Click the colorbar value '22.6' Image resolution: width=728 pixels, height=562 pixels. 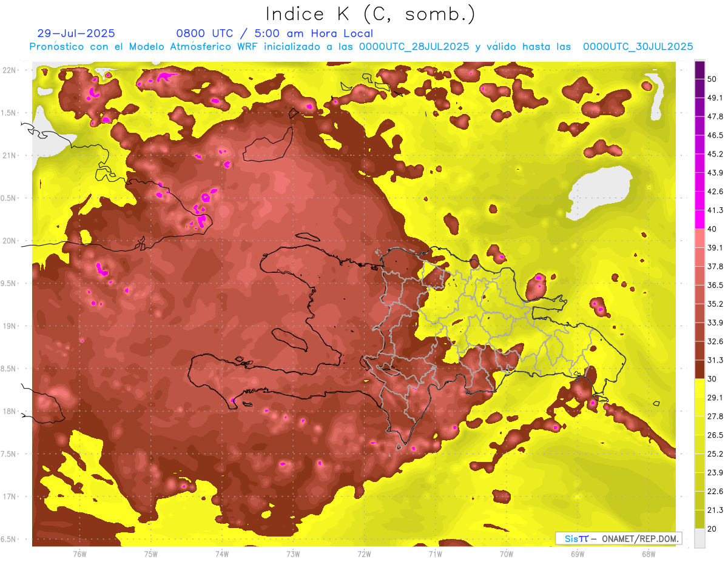715,492
